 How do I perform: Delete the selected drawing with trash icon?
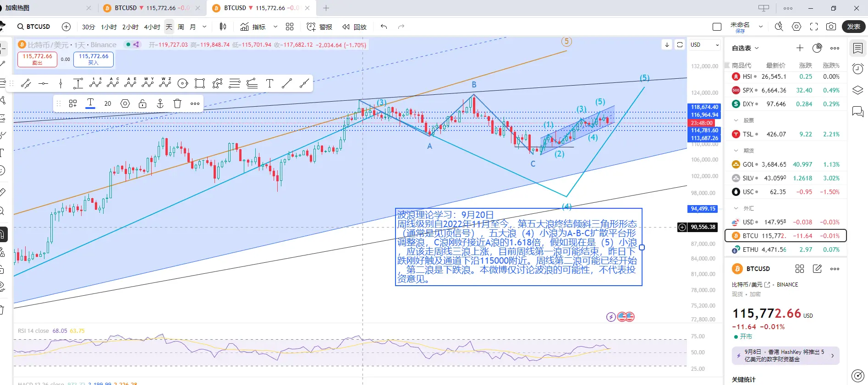point(177,103)
